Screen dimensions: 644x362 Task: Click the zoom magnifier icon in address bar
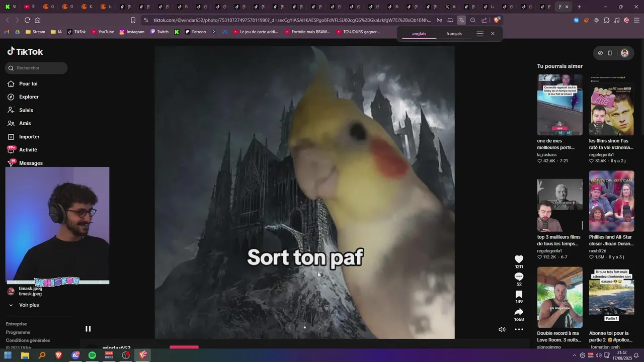pos(473,20)
